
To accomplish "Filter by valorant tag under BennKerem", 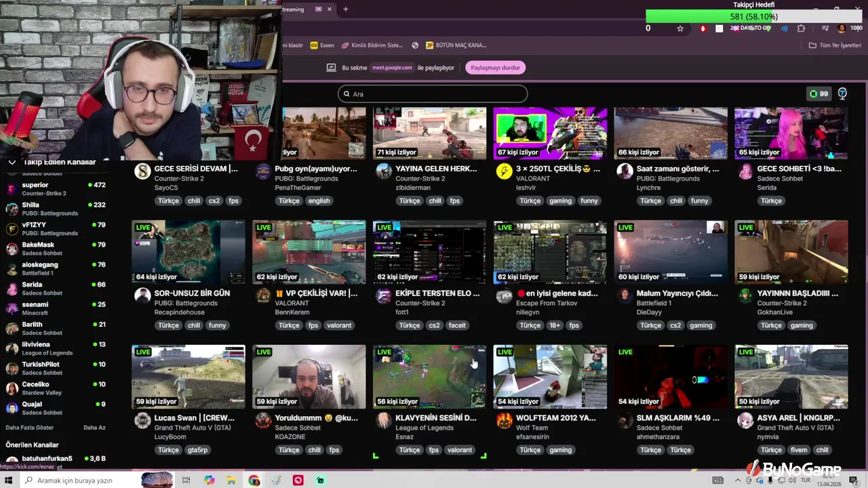I will (339, 325).
